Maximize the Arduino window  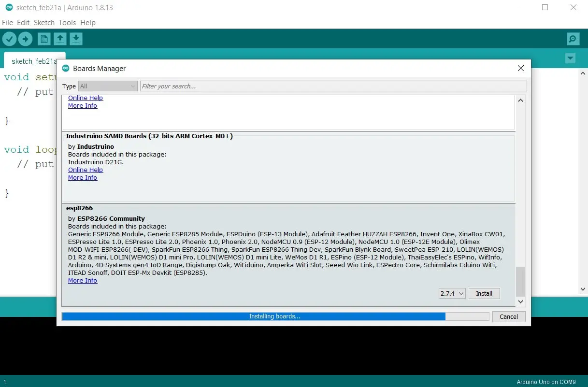(545, 7)
